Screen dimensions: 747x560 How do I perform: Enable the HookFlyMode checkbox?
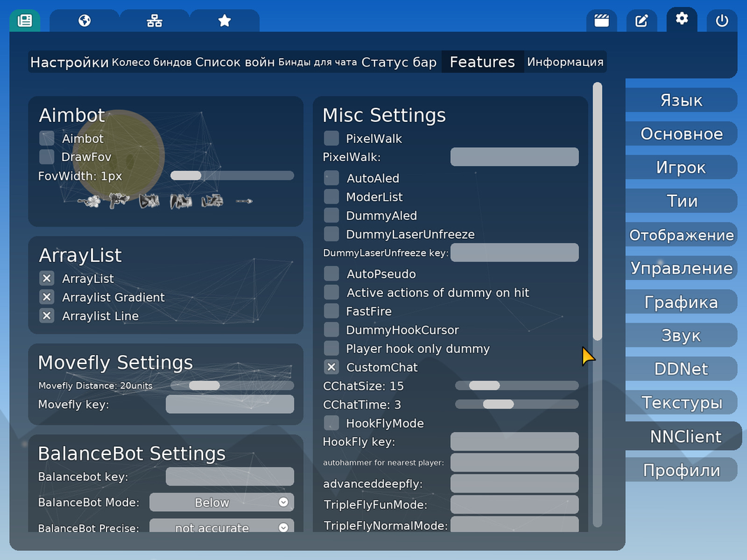(332, 423)
